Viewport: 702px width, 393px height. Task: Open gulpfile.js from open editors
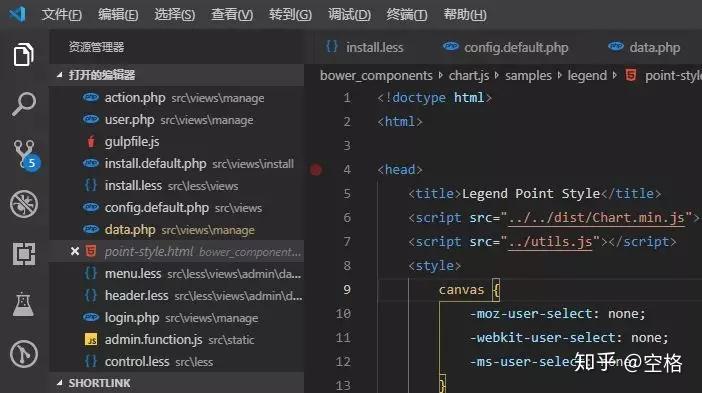click(176, 141)
